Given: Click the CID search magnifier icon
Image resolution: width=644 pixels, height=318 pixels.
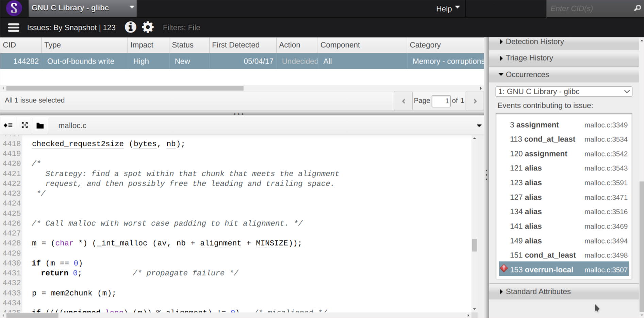Looking at the screenshot, I should (637, 8).
